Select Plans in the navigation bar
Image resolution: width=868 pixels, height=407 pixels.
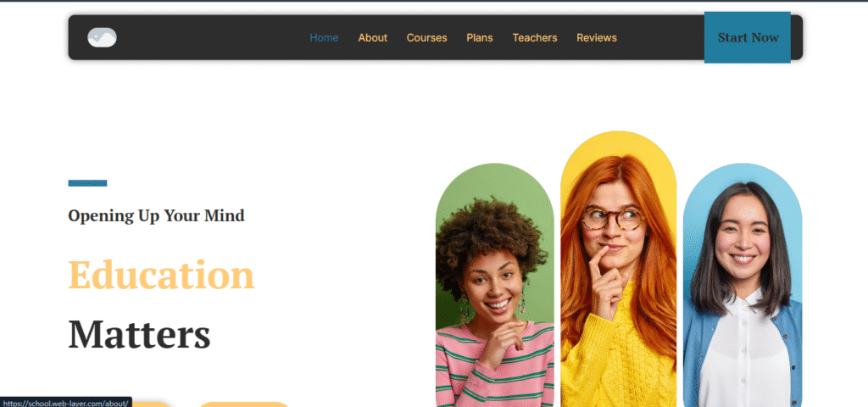pos(480,37)
